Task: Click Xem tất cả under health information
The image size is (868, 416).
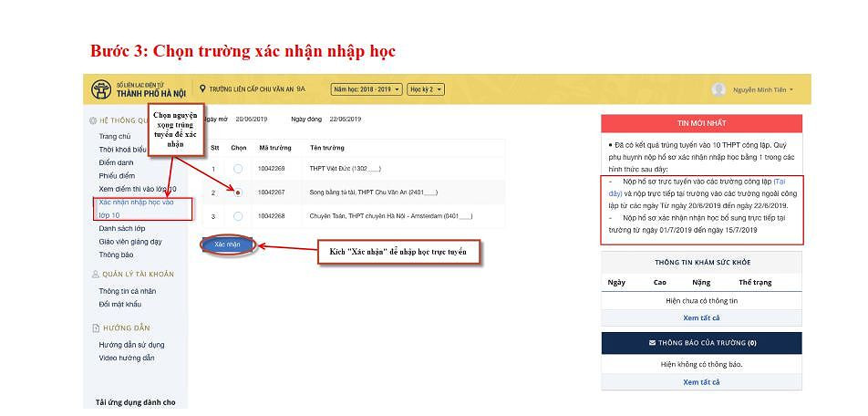Action: pyautogui.click(x=701, y=318)
